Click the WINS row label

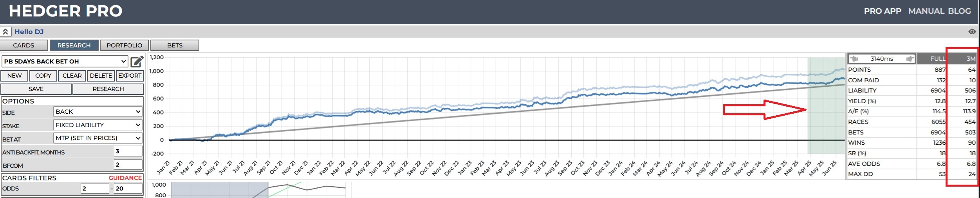click(856, 143)
